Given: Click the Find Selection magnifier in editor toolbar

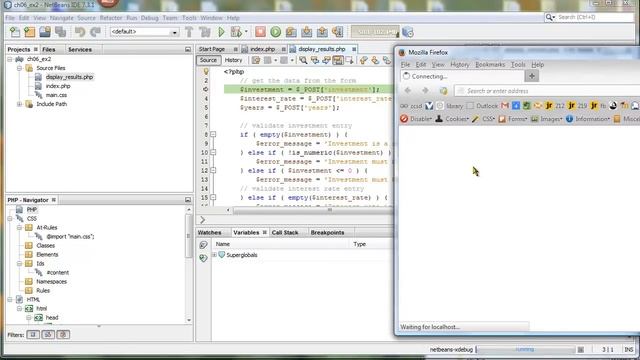Looking at the screenshot, I should [x=303, y=60].
